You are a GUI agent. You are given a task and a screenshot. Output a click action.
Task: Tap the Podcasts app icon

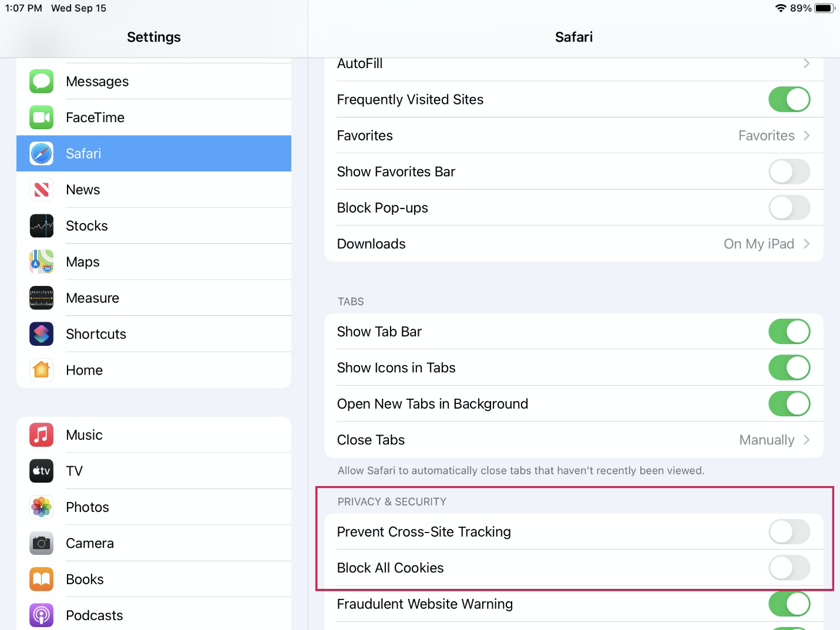[x=42, y=615]
